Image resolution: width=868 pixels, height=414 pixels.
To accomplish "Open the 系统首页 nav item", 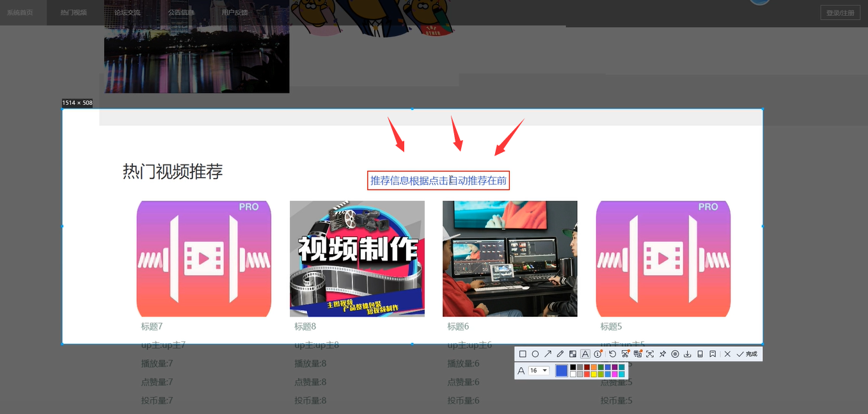I will click(x=20, y=12).
